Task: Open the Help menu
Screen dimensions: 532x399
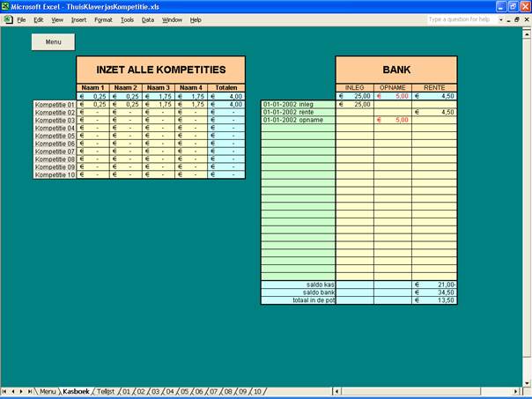Action: point(196,20)
